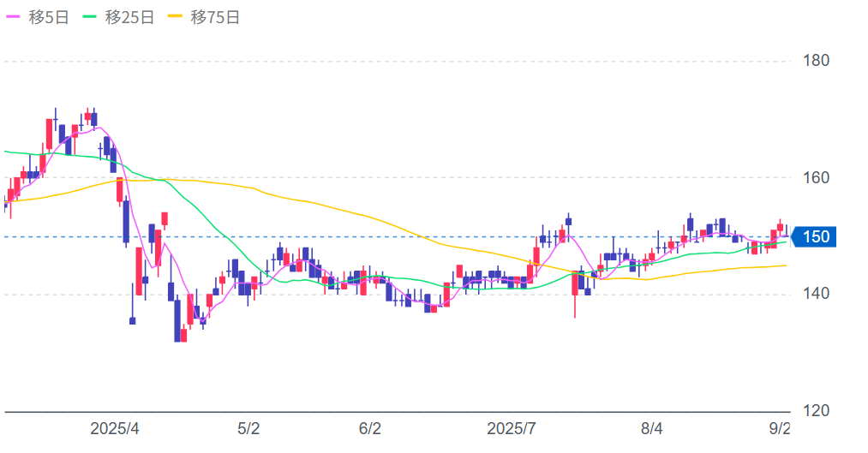Click the 9/2 date axis label

coord(779,428)
